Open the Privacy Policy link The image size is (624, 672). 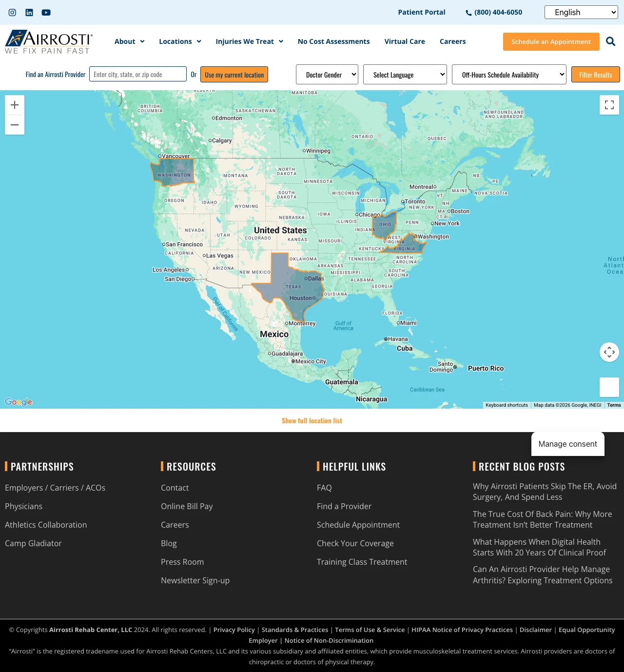click(x=234, y=630)
